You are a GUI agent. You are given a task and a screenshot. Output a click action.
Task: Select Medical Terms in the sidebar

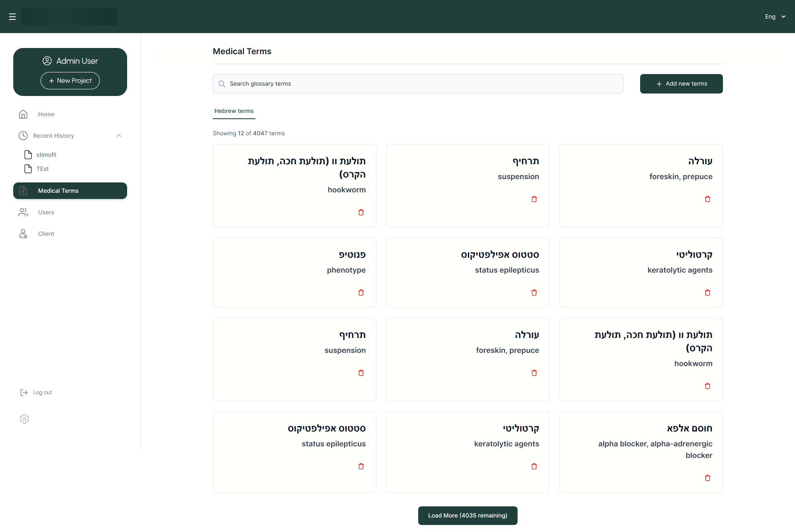click(70, 191)
